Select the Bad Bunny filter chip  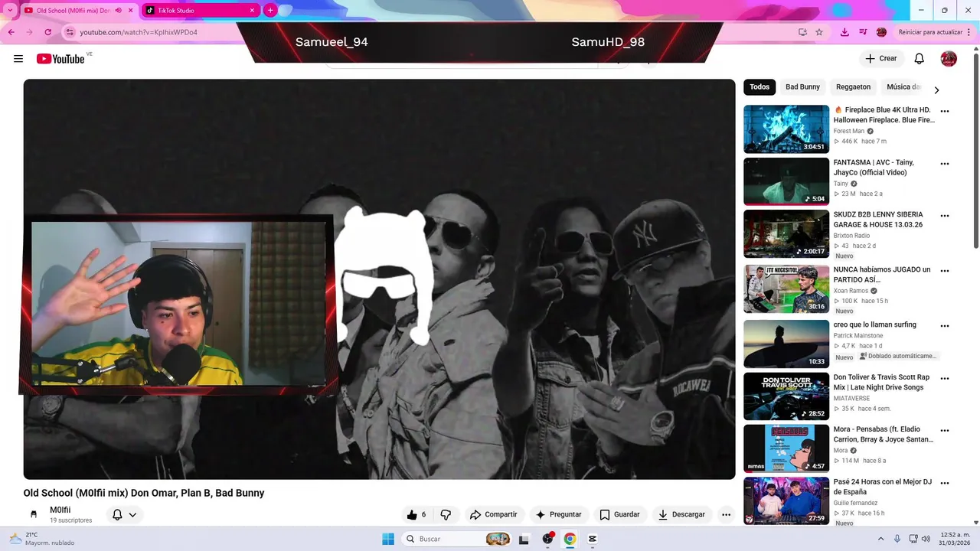tap(802, 87)
